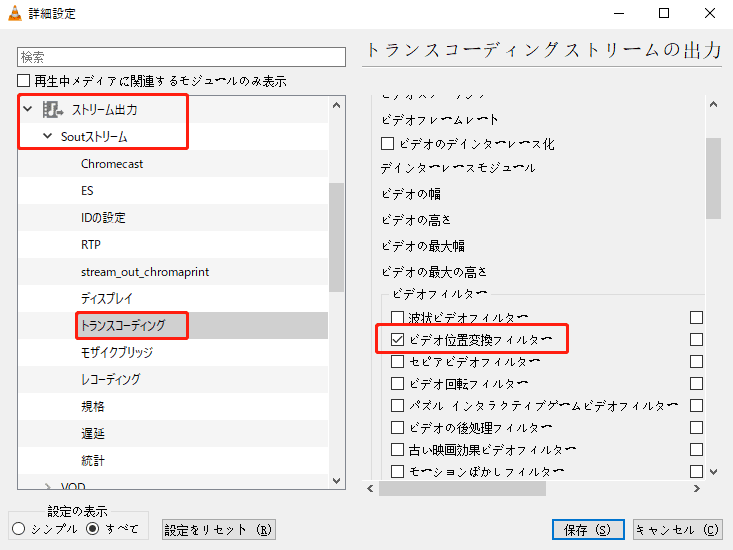Click horizontal scrollbar left arrow
This screenshot has width=733, height=550.
tap(370, 488)
